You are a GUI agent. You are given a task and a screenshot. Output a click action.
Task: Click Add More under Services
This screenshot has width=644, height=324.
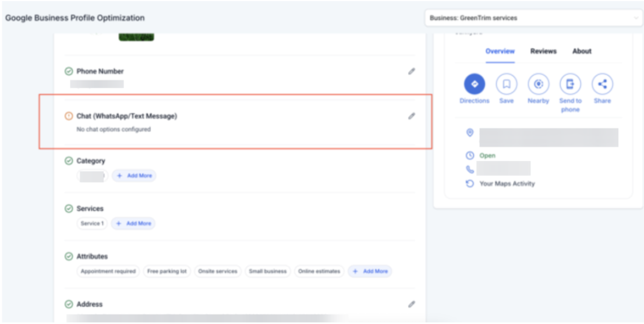point(133,223)
